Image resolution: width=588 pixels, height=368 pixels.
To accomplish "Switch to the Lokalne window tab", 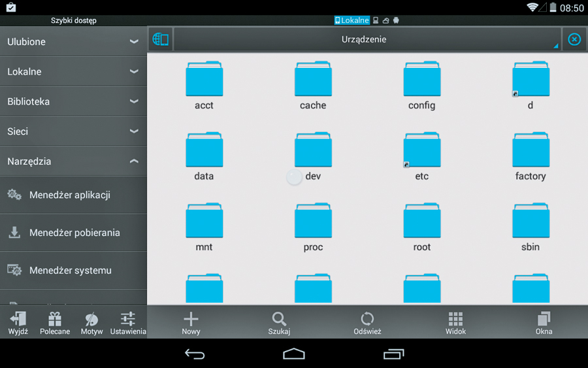I will coord(352,20).
